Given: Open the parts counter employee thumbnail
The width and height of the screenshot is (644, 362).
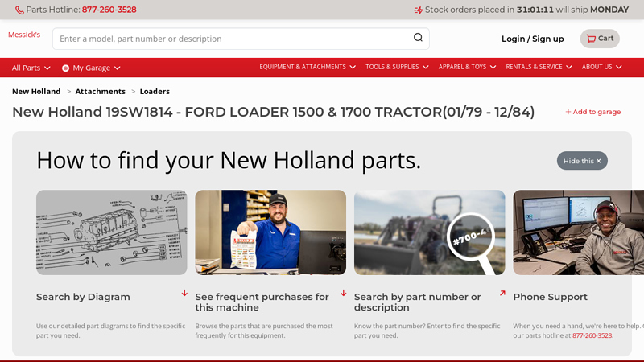Looking at the screenshot, I should click(x=270, y=232).
